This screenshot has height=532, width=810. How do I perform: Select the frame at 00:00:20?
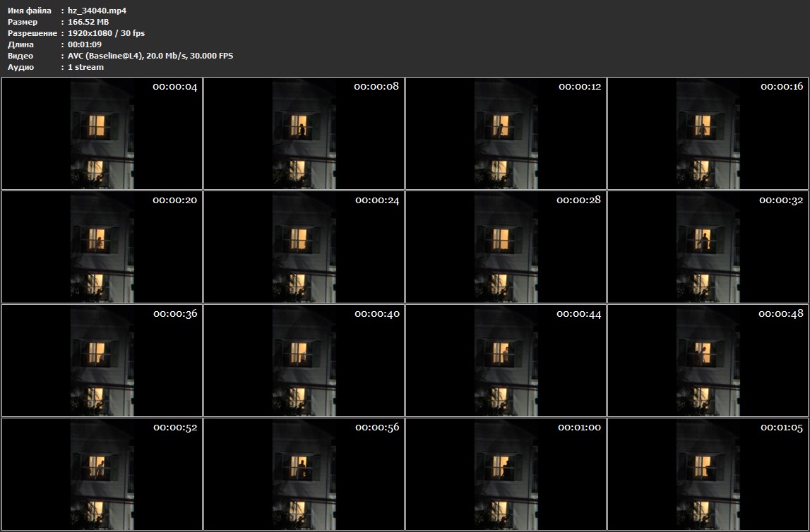(x=102, y=247)
